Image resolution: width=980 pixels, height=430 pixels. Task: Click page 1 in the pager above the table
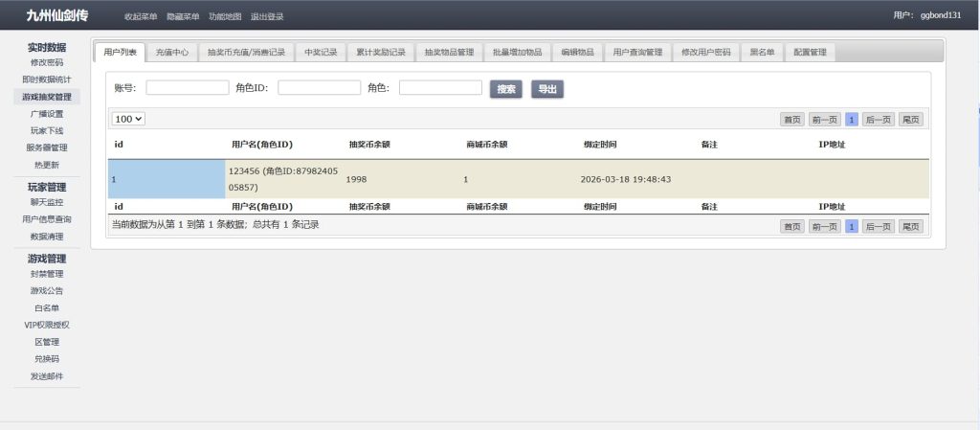(x=852, y=120)
